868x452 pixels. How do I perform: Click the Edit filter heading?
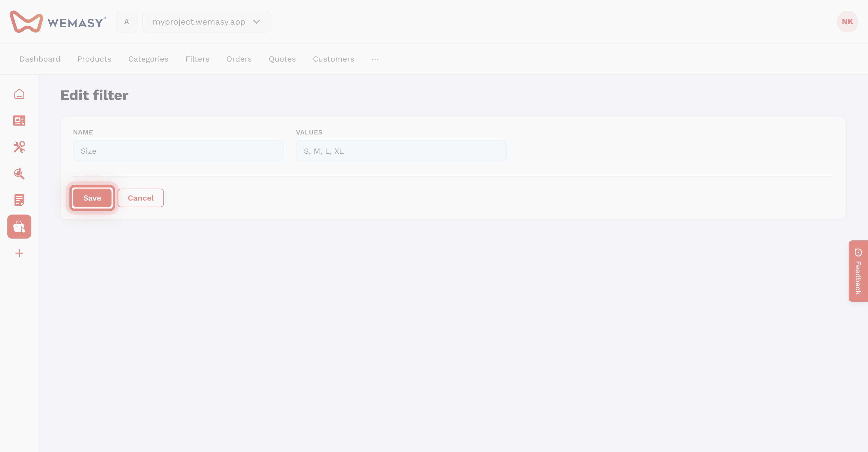pyautogui.click(x=95, y=95)
